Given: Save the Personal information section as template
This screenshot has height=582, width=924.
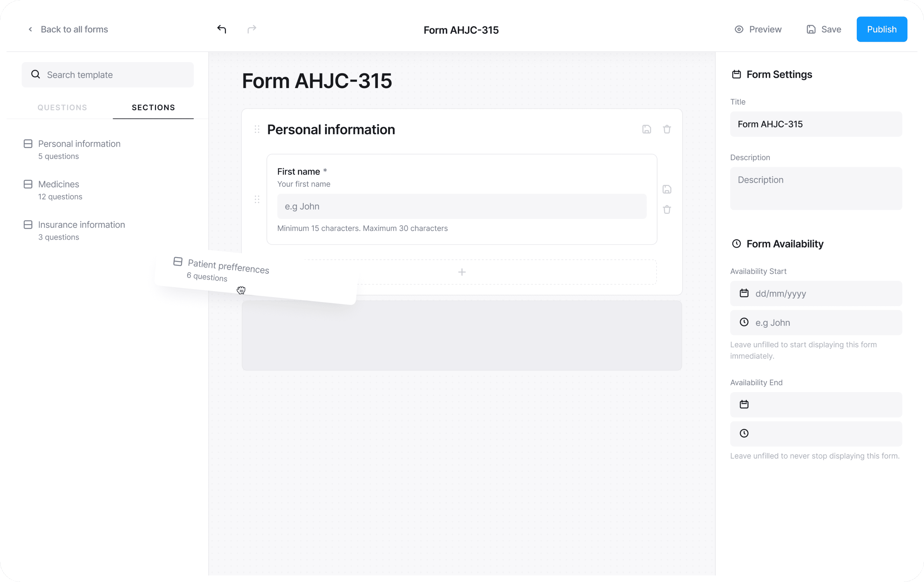Looking at the screenshot, I should coord(647,129).
